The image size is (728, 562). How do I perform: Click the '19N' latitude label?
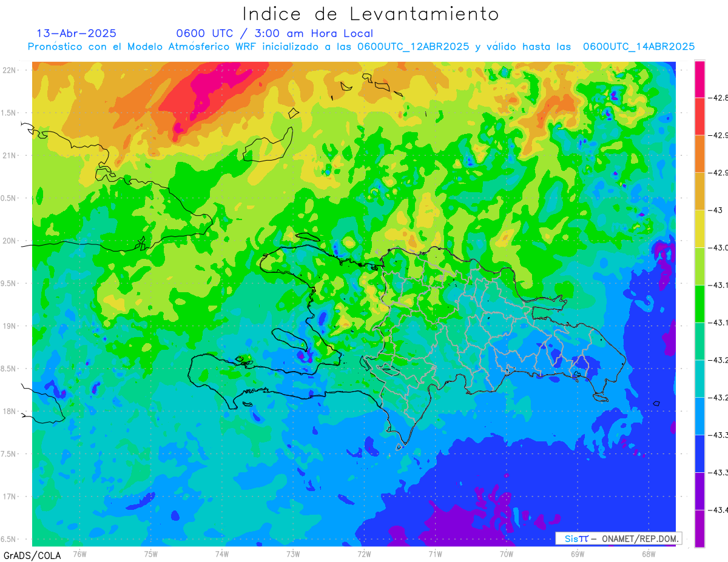(10, 326)
